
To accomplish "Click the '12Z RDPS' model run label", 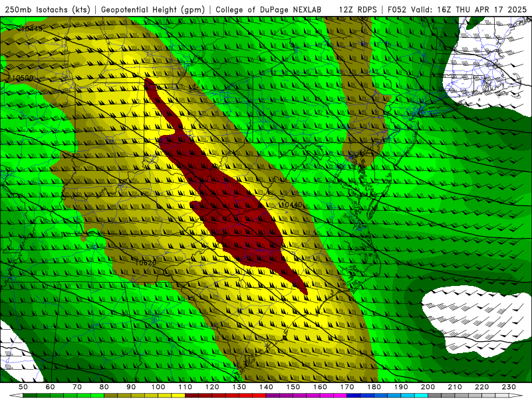I will click(358, 9).
